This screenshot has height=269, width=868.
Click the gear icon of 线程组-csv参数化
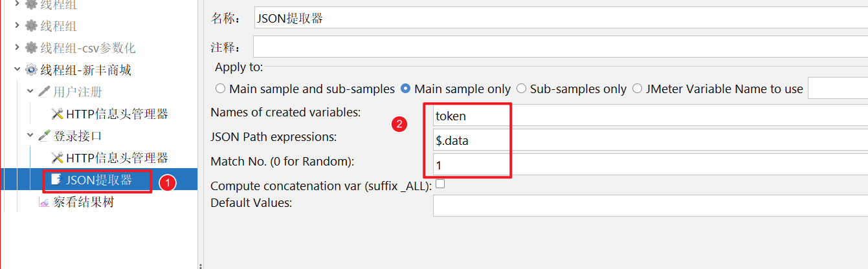click(x=31, y=48)
